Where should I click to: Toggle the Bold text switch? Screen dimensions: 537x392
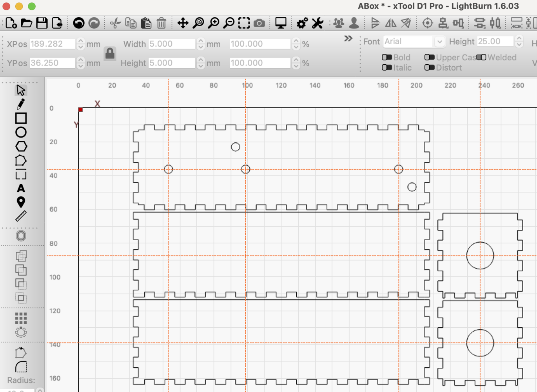(x=387, y=57)
